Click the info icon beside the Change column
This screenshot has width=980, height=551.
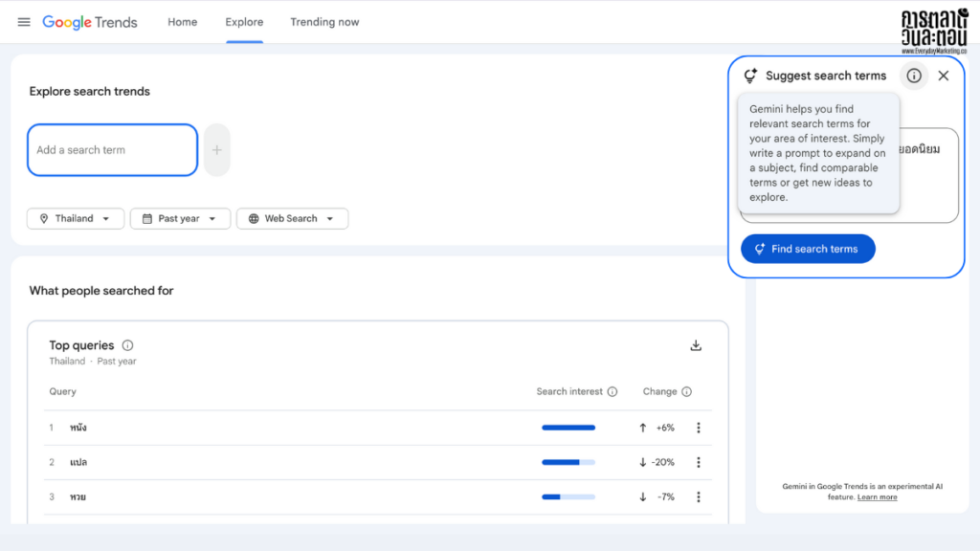point(686,391)
